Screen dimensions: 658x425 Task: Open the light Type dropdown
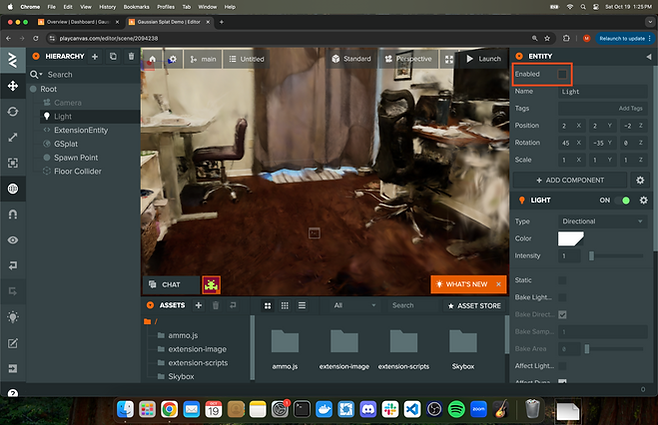602,220
